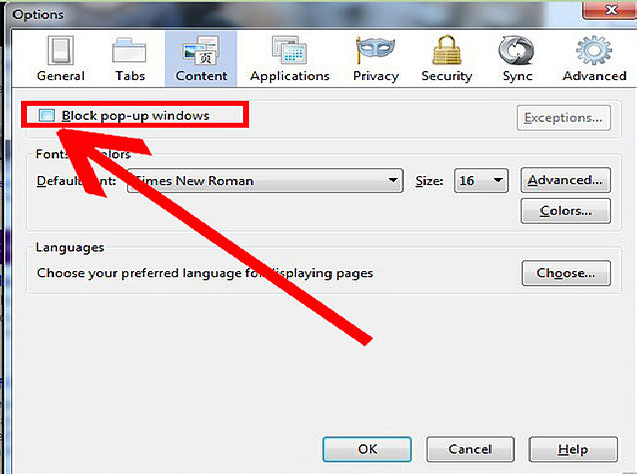Open the General settings icon
Viewport: 637px width, 474px height.
[x=61, y=50]
